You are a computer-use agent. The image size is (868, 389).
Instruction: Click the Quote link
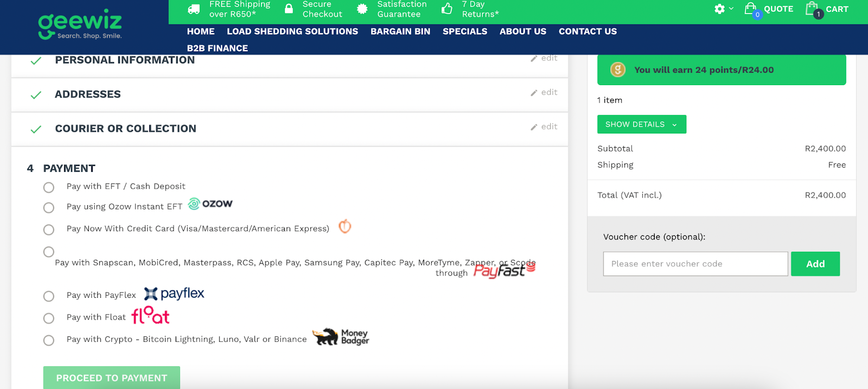(x=778, y=9)
